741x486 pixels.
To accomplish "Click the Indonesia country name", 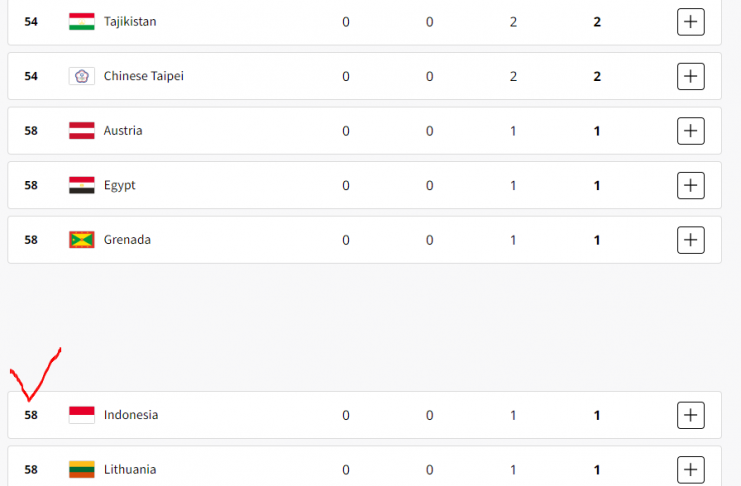I will tap(131, 415).
